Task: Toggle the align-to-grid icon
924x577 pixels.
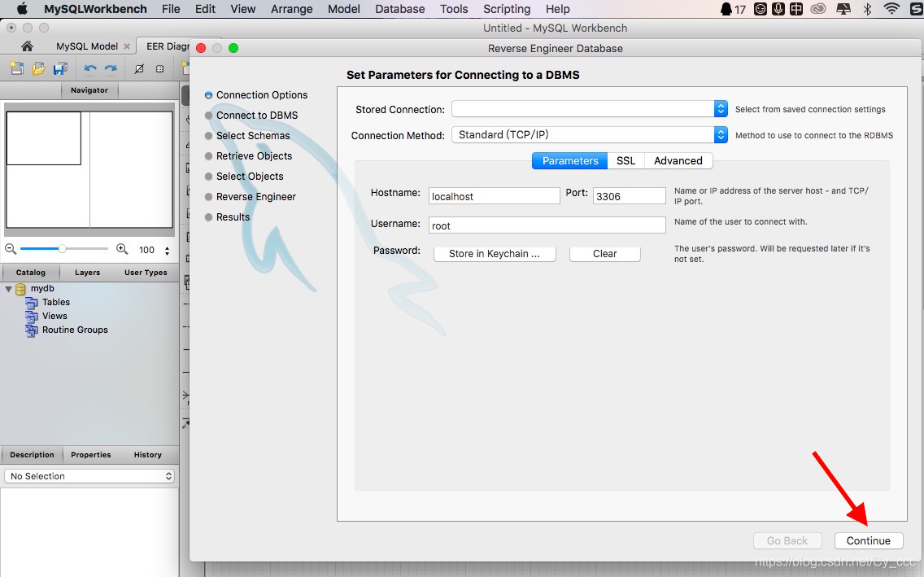Action: [159, 68]
